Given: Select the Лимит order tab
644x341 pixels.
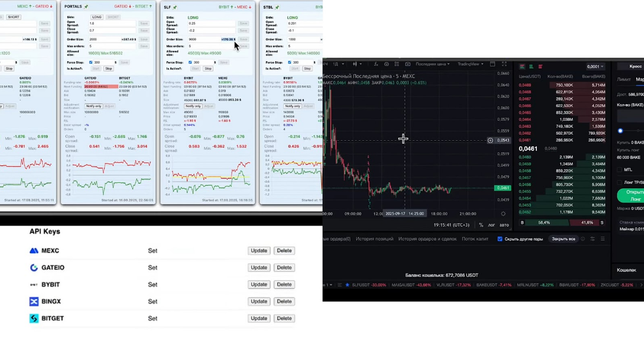Looking at the screenshot, I should coord(624,79).
